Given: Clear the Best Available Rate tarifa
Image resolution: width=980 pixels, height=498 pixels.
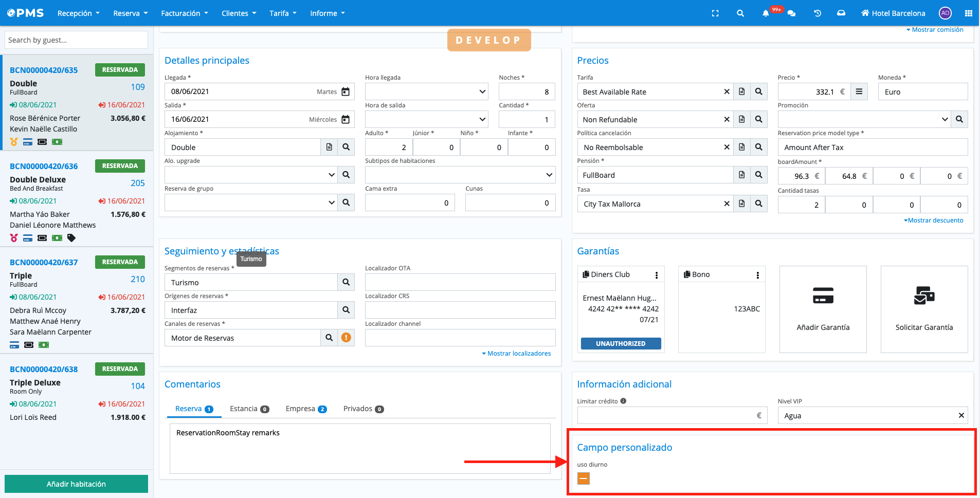Looking at the screenshot, I should click(x=727, y=91).
